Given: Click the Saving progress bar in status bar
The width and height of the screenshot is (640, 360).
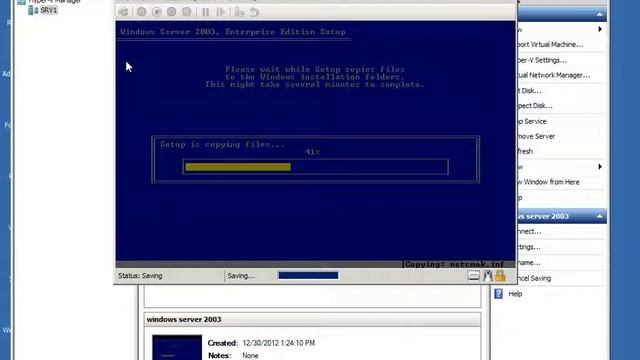Looking at the screenshot, I should pyautogui.click(x=308, y=276).
